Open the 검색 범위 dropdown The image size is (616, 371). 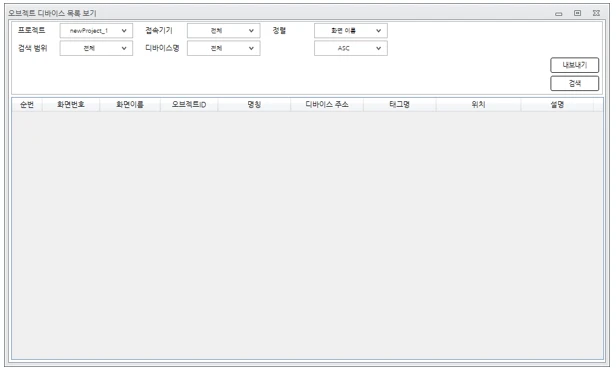coord(96,48)
